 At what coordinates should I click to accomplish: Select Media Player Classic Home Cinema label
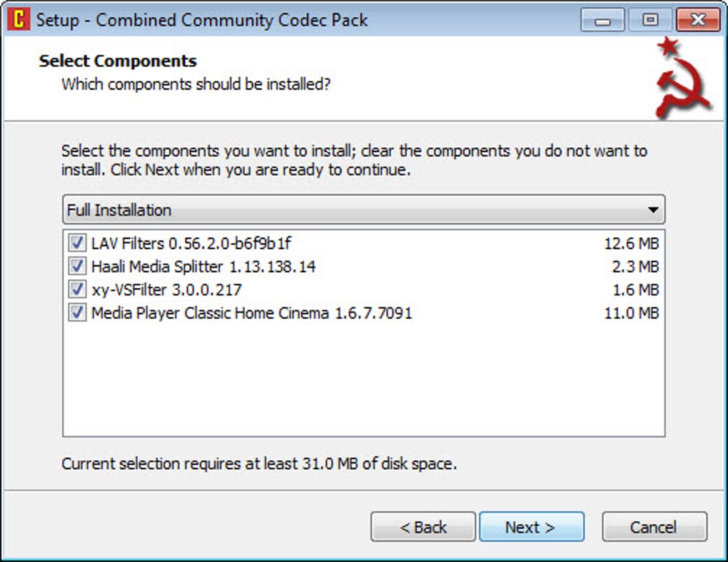[x=251, y=313]
